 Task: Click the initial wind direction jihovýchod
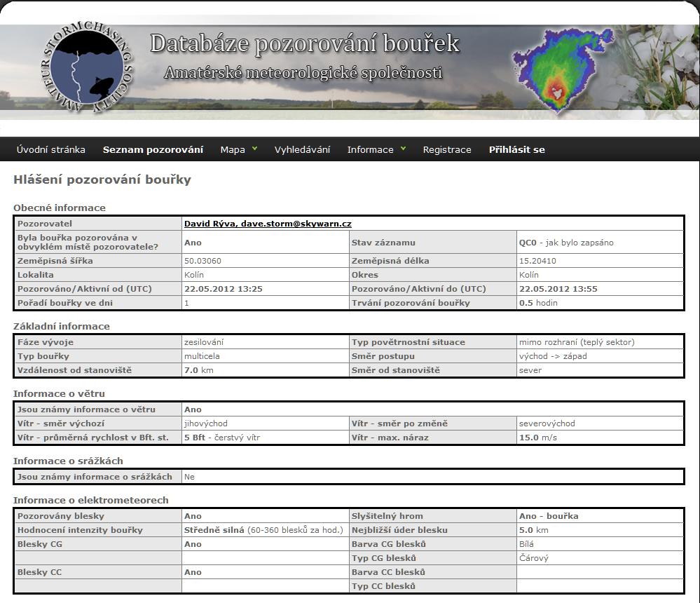pos(206,424)
